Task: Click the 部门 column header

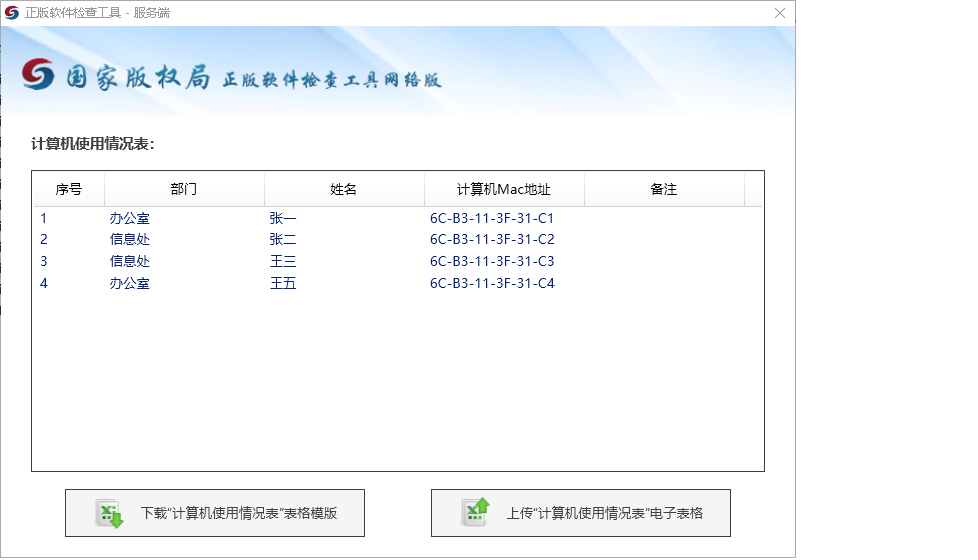Action: point(184,189)
